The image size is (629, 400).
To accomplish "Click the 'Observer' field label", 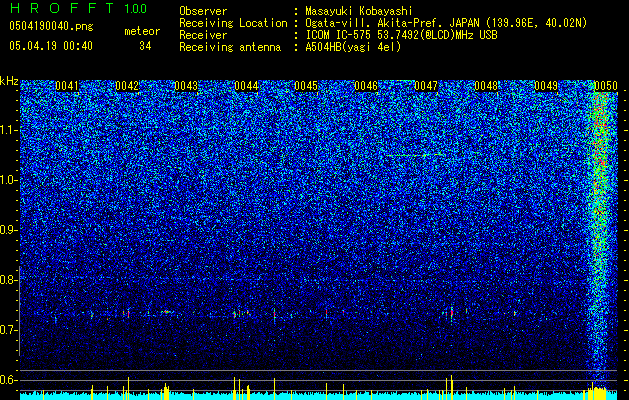I will (203, 11).
